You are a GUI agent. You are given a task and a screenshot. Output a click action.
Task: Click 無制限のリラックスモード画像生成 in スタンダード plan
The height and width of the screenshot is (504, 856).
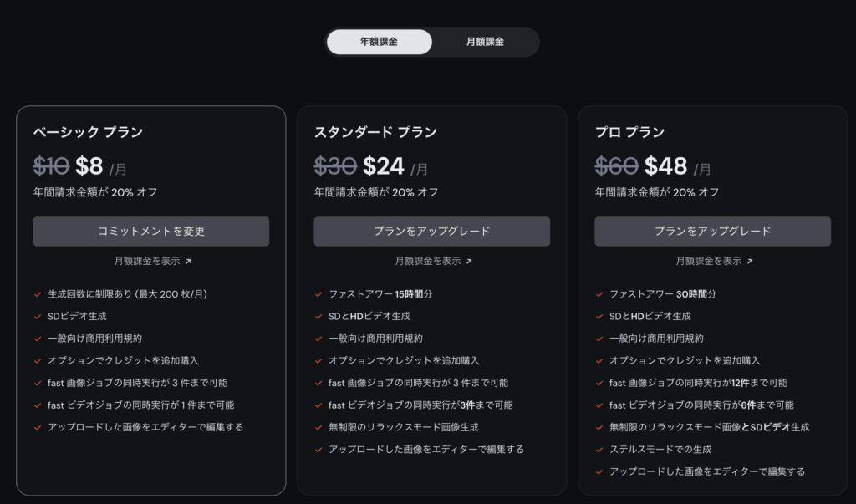pyautogui.click(x=403, y=427)
